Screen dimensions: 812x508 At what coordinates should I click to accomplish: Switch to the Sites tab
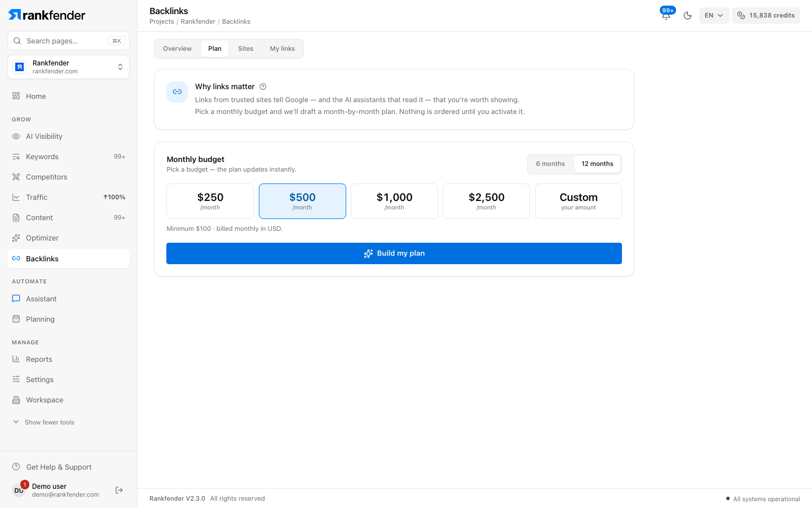(246, 49)
